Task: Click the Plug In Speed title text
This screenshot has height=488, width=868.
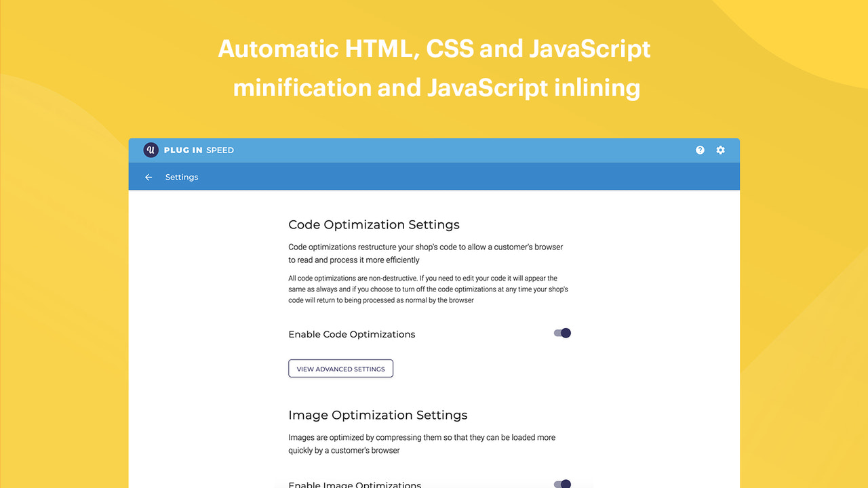Action: [x=197, y=150]
